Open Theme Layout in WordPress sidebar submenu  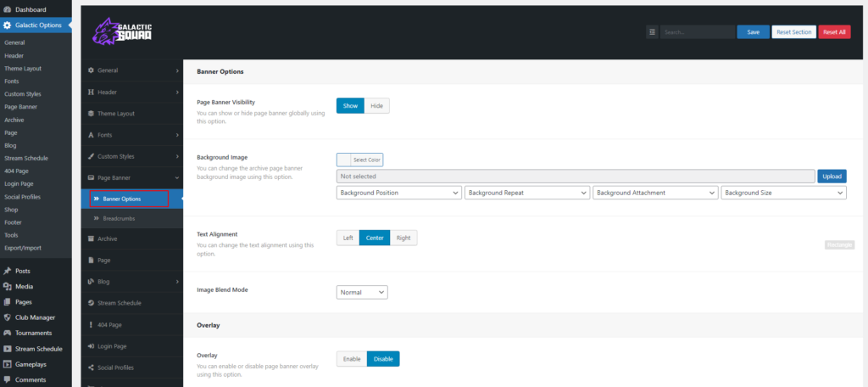23,68
